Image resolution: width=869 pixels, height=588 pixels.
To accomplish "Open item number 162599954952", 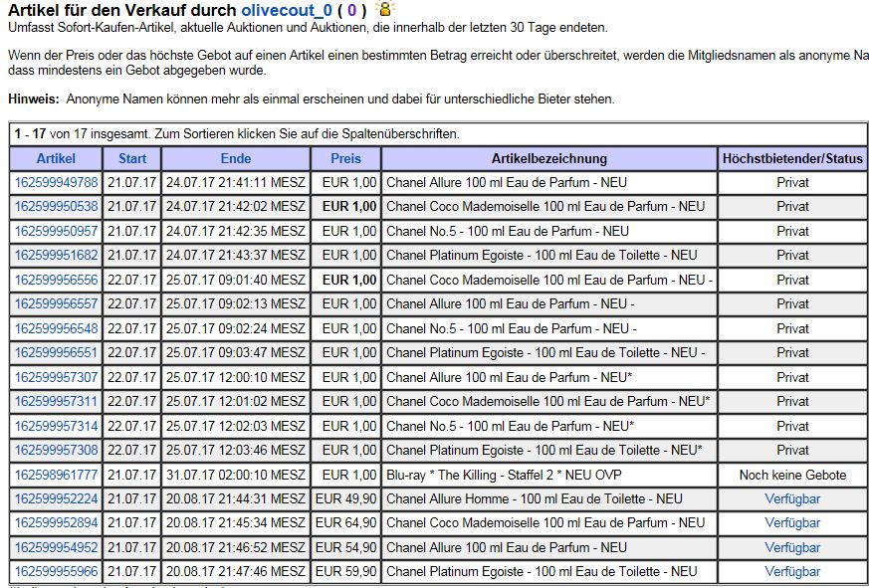I will pos(56,547).
